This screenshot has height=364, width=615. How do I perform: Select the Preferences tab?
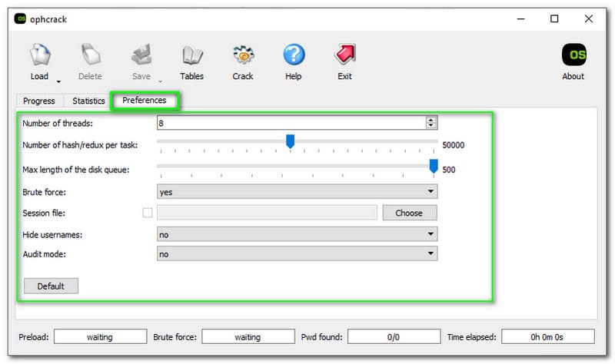pos(145,101)
